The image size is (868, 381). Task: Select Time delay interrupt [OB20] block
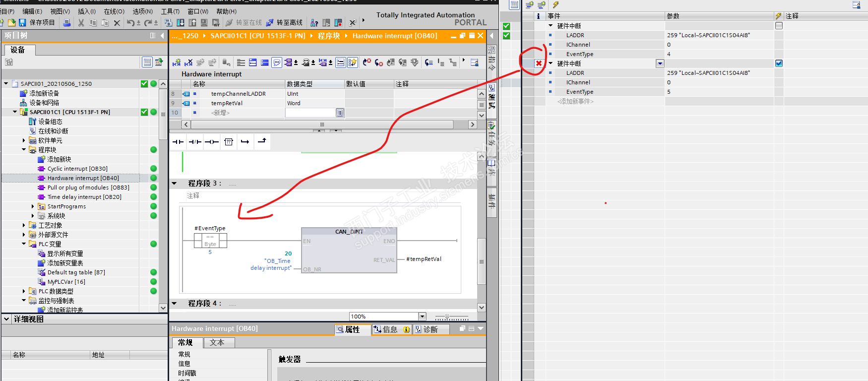(84, 197)
